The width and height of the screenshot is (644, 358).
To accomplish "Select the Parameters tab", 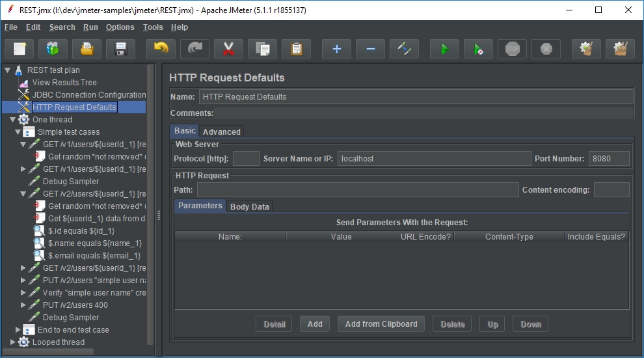I will click(x=200, y=206).
